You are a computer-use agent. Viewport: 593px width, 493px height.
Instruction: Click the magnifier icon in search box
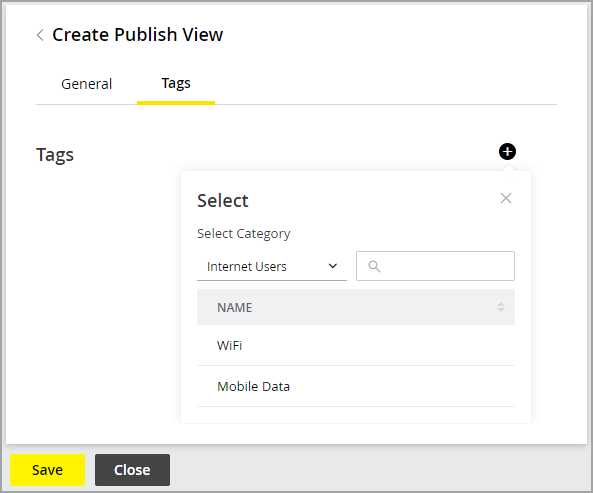374,266
